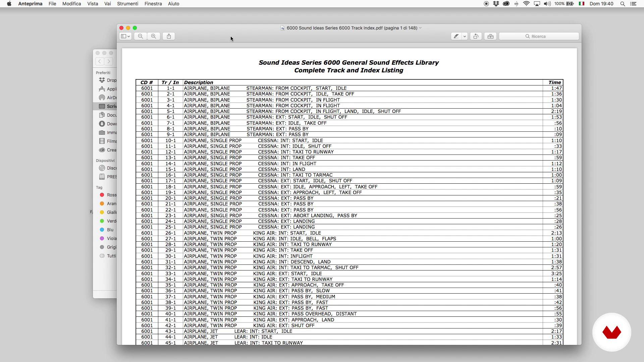Select AirDrop in Finder sidebar
This screenshot has width=644, height=362.
tap(105, 98)
